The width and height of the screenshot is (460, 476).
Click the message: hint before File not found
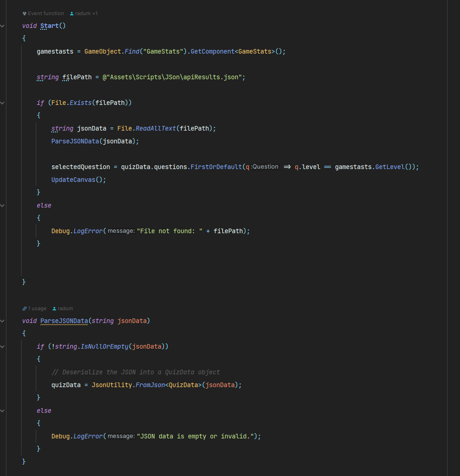[x=121, y=231]
